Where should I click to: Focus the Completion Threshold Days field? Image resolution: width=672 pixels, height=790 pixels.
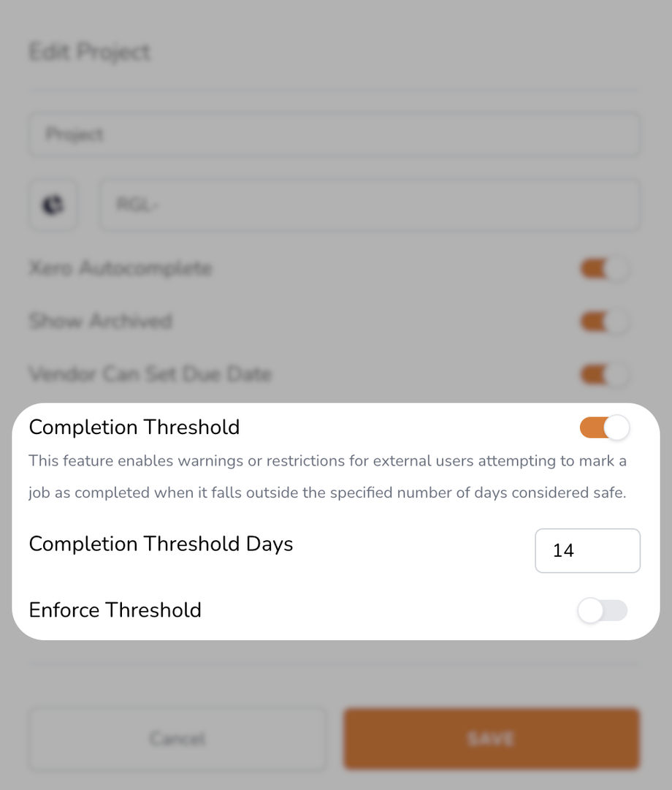587,550
